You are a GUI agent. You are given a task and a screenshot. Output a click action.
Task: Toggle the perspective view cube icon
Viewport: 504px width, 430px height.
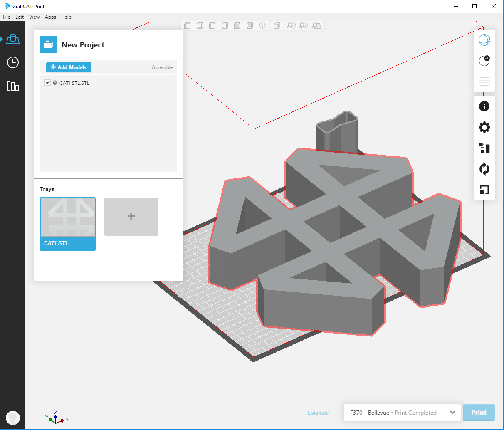pyautogui.click(x=277, y=26)
